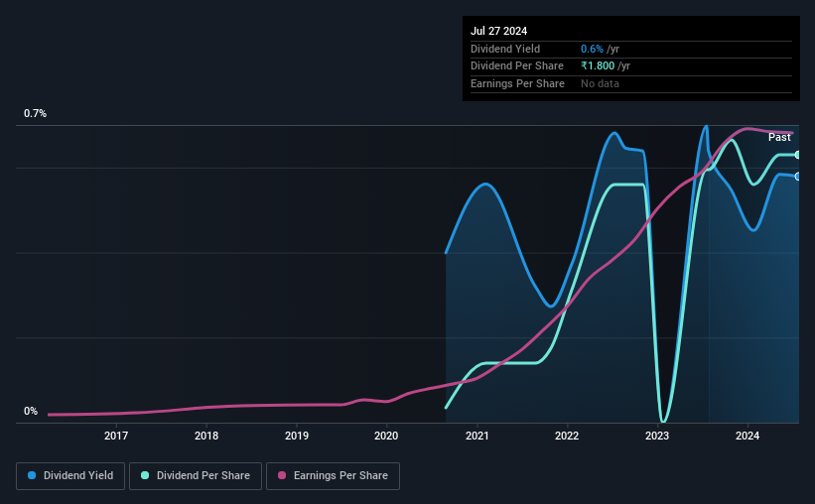Toggle the Dividend Per Share legend series
This screenshot has height=504, width=815.
point(196,476)
